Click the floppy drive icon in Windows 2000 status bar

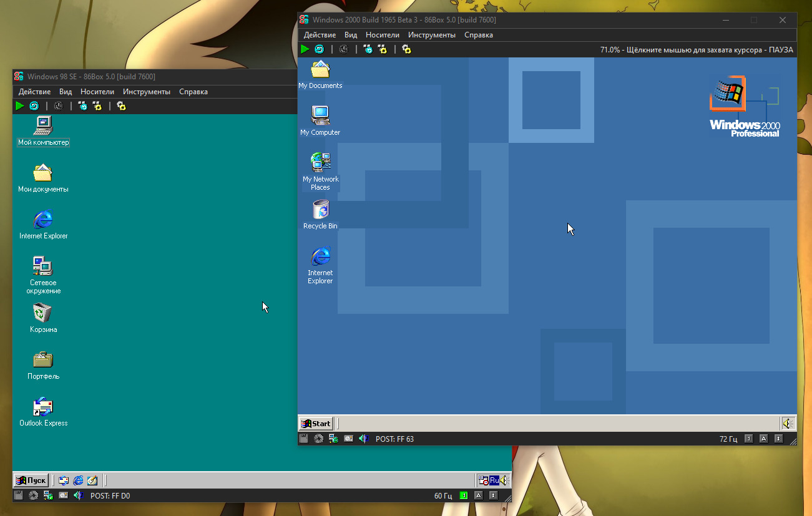[304, 439]
